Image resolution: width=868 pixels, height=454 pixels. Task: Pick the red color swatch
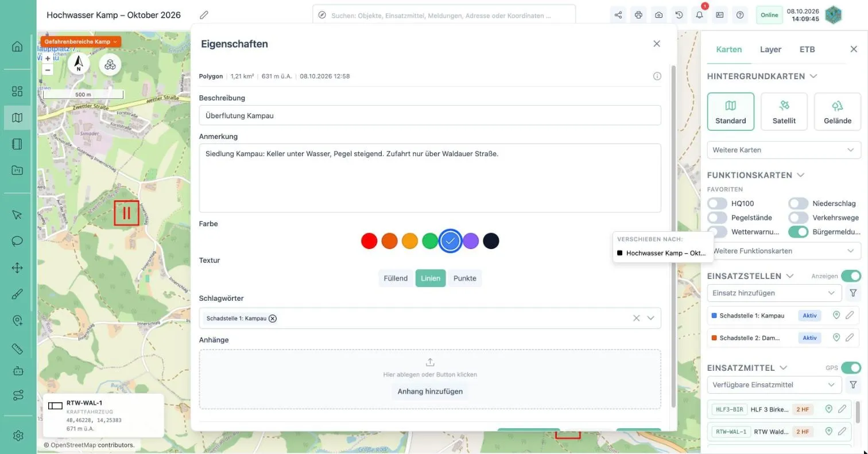(x=369, y=241)
